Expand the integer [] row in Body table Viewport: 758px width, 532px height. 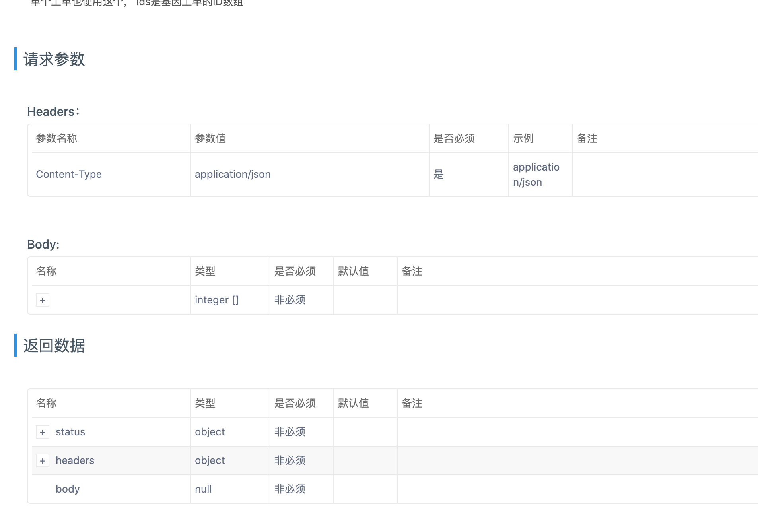click(43, 300)
